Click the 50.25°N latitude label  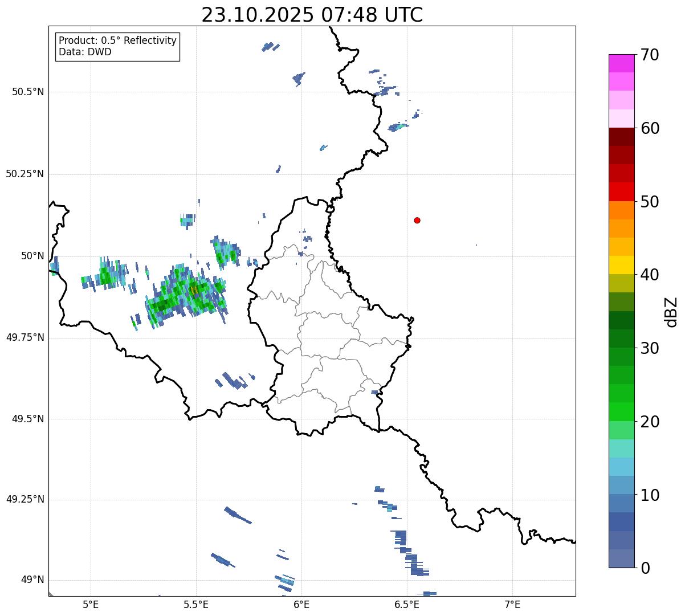click(25, 174)
